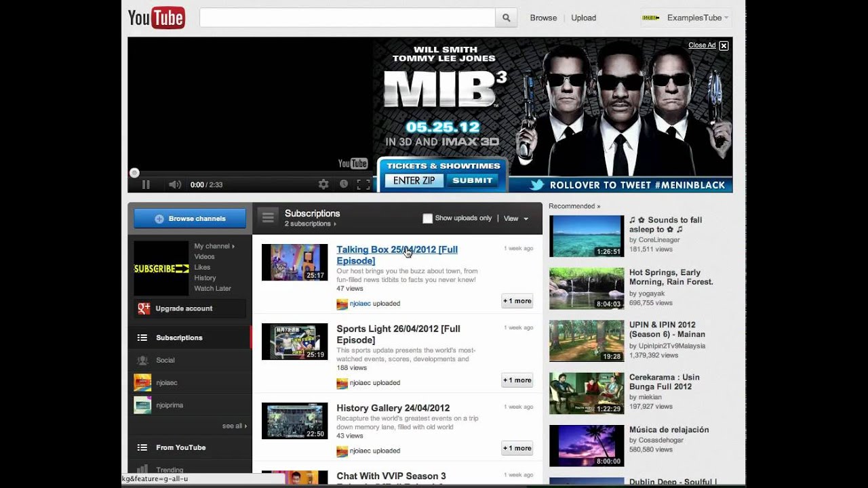The height and width of the screenshot is (488, 868).
Task: Click the SUBMIT button on ad
Action: pyautogui.click(x=473, y=180)
